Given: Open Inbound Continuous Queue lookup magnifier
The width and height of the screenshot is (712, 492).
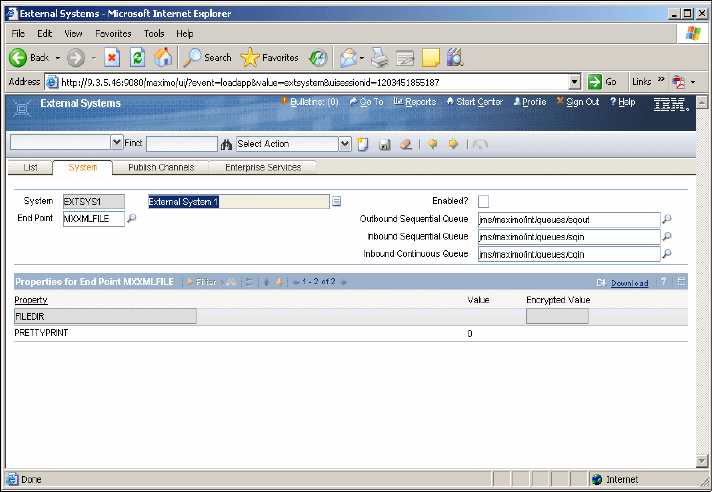Looking at the screenshot, I should (x=667, y=254).
